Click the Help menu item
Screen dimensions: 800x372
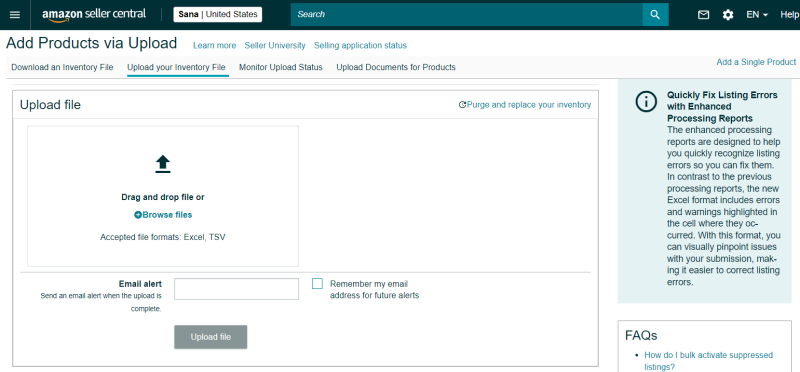point(789,15)
